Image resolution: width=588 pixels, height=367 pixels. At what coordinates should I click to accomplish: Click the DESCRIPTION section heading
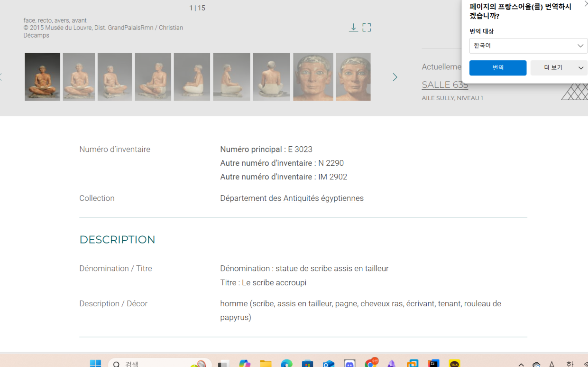click(x=117, y=240)
